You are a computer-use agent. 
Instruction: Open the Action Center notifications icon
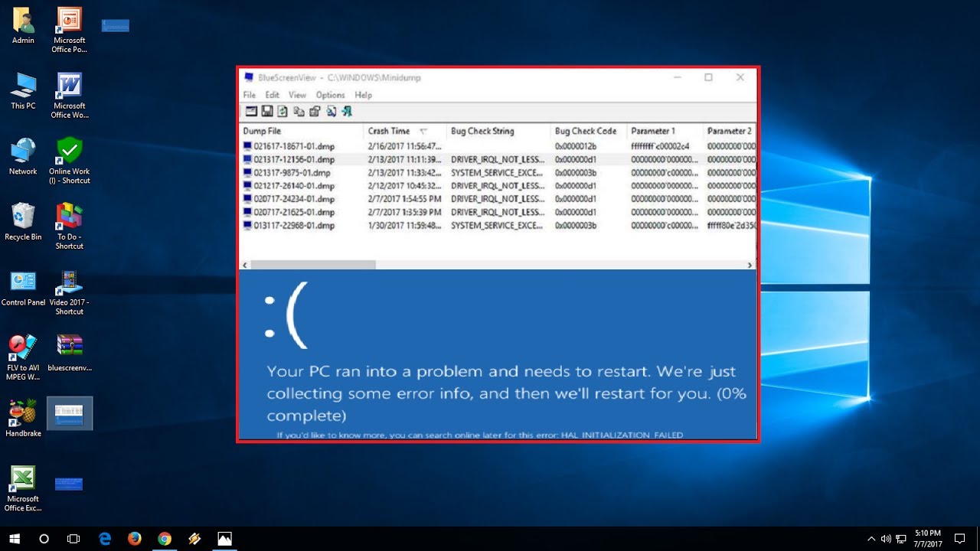coord(960,539)
